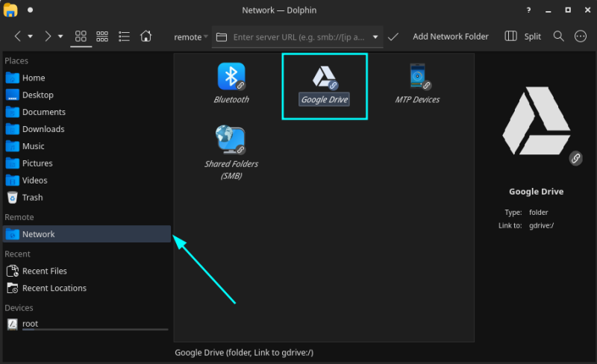The height and width of the screenshot is (364, 597).
Task: Click the pin dot in title bar
Action: 30,10
